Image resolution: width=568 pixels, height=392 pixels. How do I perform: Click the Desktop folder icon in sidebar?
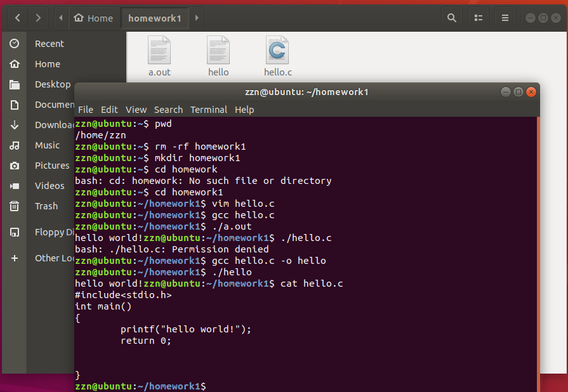pyautogui.click(x=15, y=84)
